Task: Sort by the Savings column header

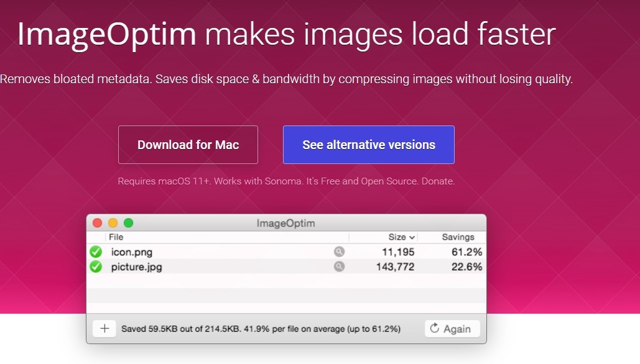Action: coord(458,237)
